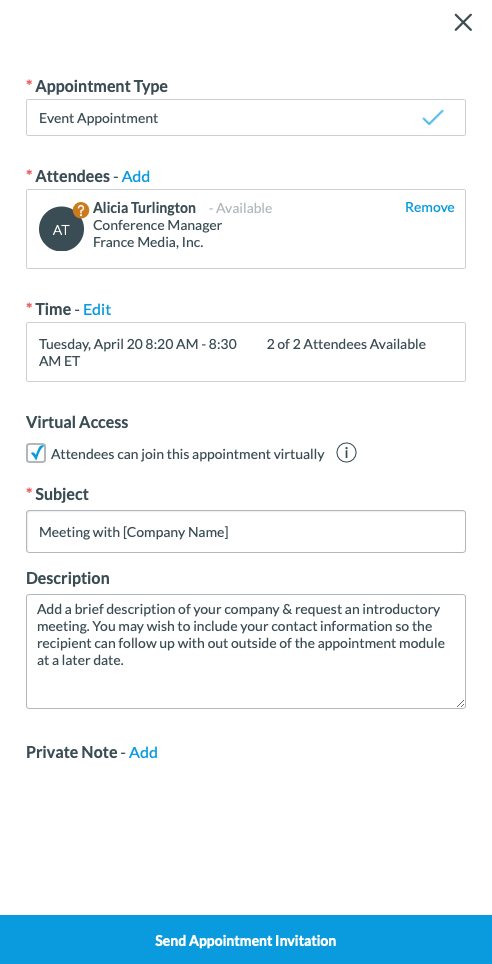This screenshot has height=964, width=492.
Task: Add a private note
Action: (x=143, y=752)
